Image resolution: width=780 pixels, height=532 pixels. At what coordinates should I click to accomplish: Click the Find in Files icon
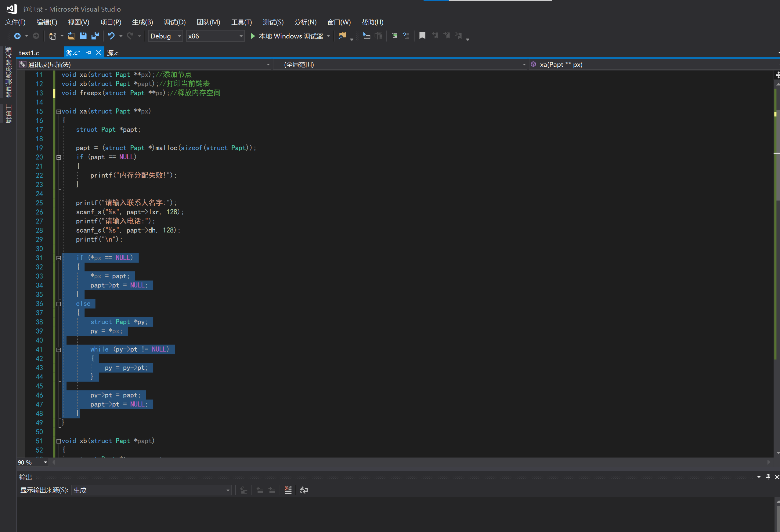[x=342, y=36]
